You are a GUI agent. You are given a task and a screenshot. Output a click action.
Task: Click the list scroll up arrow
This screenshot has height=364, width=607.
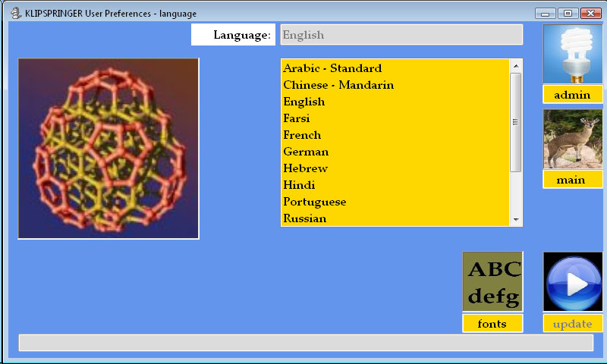516,65
